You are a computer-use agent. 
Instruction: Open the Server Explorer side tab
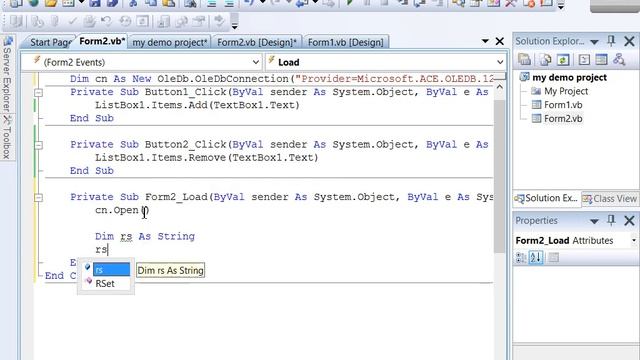[x=7, y=74]
